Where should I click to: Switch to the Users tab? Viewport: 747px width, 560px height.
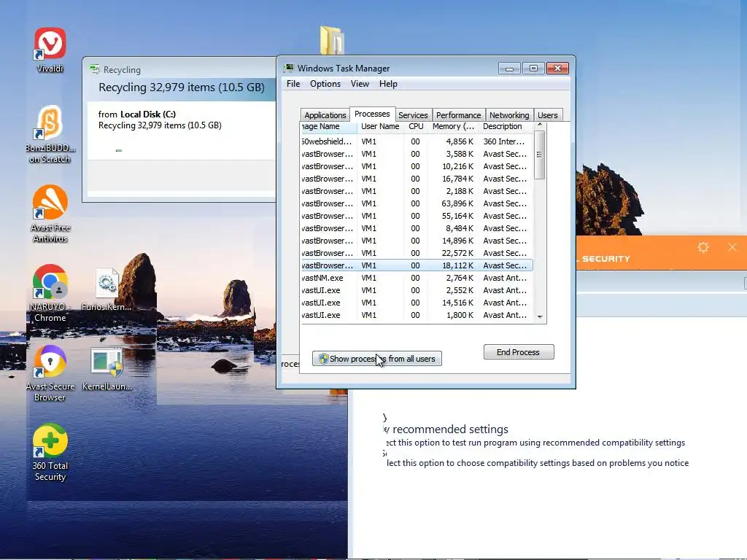click(x=547, y=115)
